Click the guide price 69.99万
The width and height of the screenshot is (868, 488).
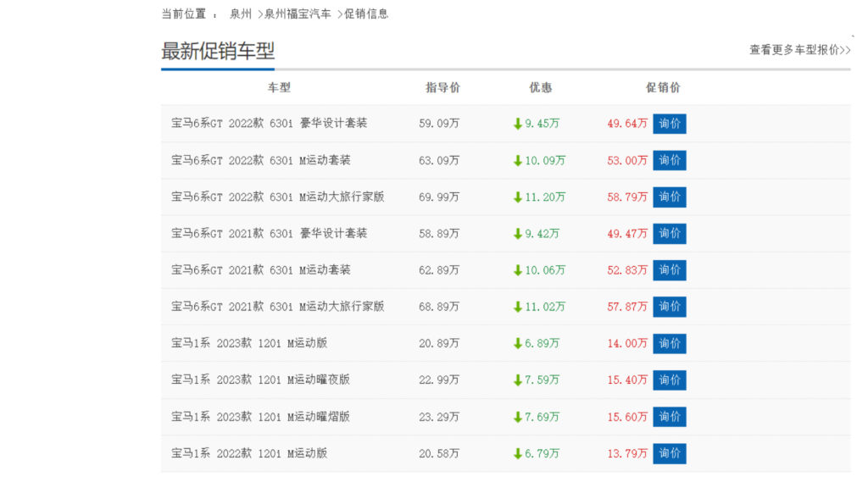point(439,197)
